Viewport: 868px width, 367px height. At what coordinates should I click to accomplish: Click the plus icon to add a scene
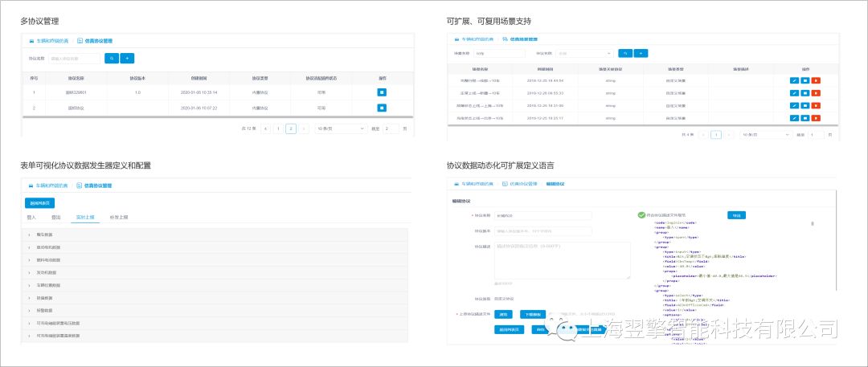click(641, 53)
